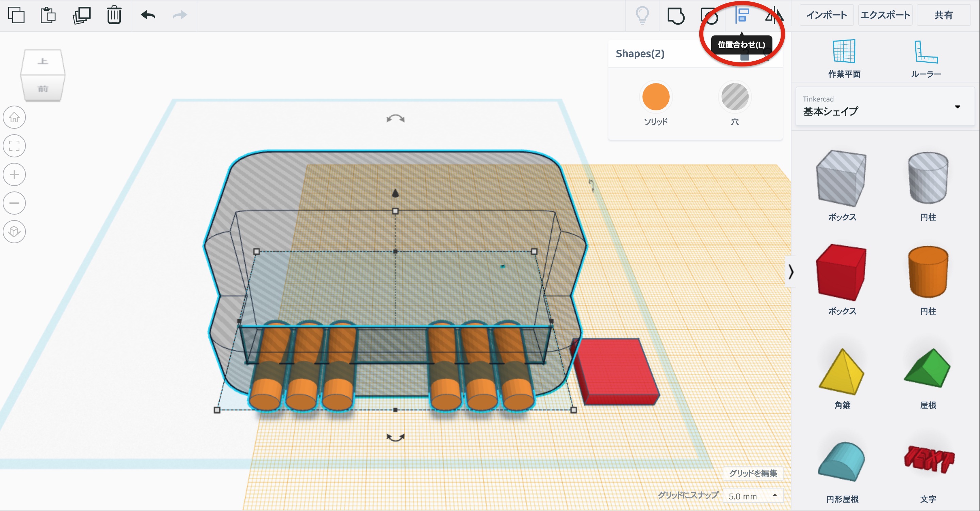Pick the red ボックス shape thumbnail
This screenshot has width=980, height=511.
842,272
